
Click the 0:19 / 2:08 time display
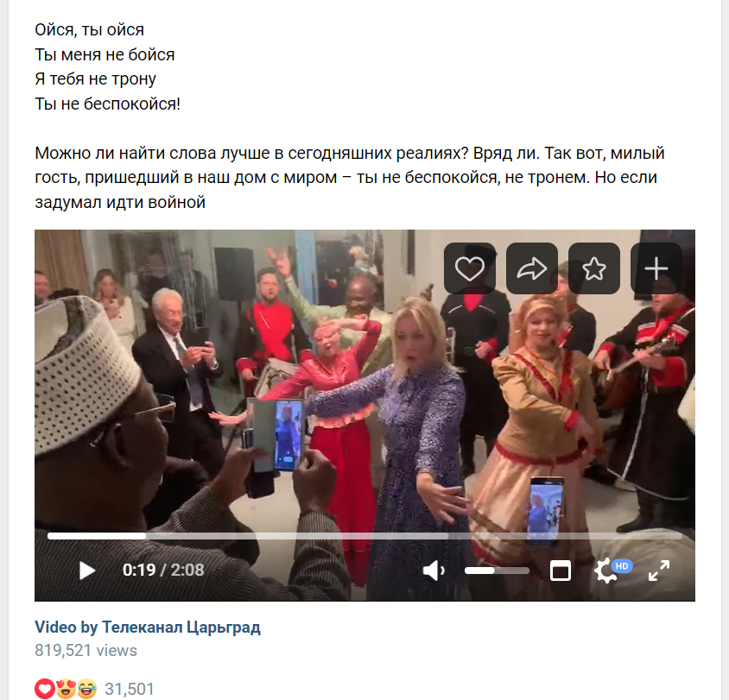tap(163, 570)
